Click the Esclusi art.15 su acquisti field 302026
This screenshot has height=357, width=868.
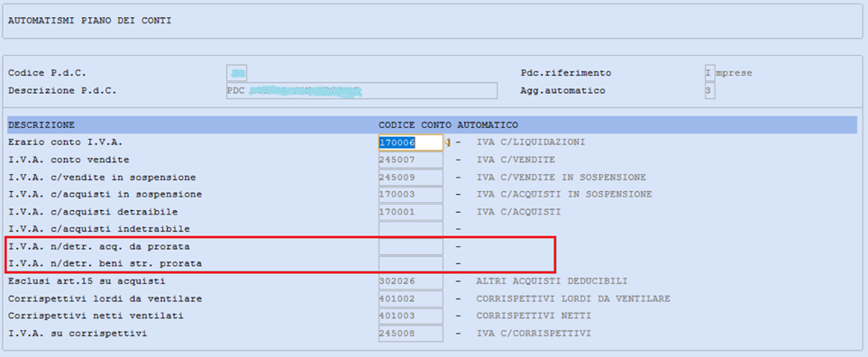click(x=411, y=281)
